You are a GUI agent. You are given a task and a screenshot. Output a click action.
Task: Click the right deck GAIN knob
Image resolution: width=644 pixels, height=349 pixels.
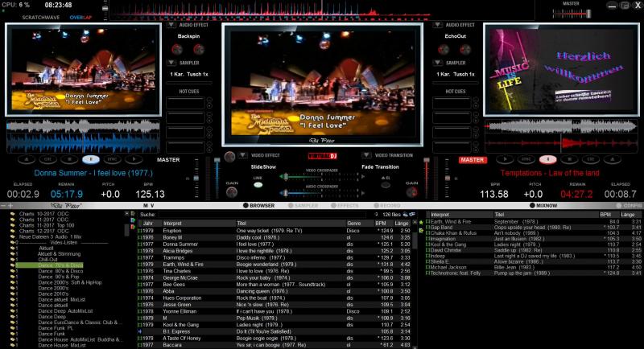[411, 192]
